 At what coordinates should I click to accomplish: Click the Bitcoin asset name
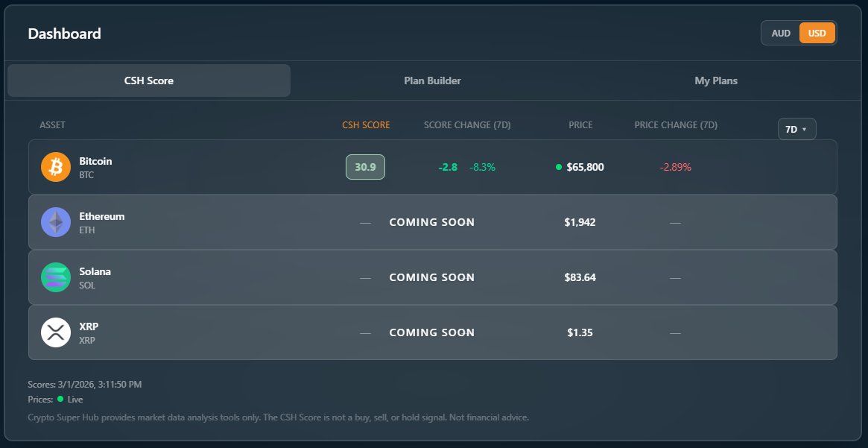95,161
